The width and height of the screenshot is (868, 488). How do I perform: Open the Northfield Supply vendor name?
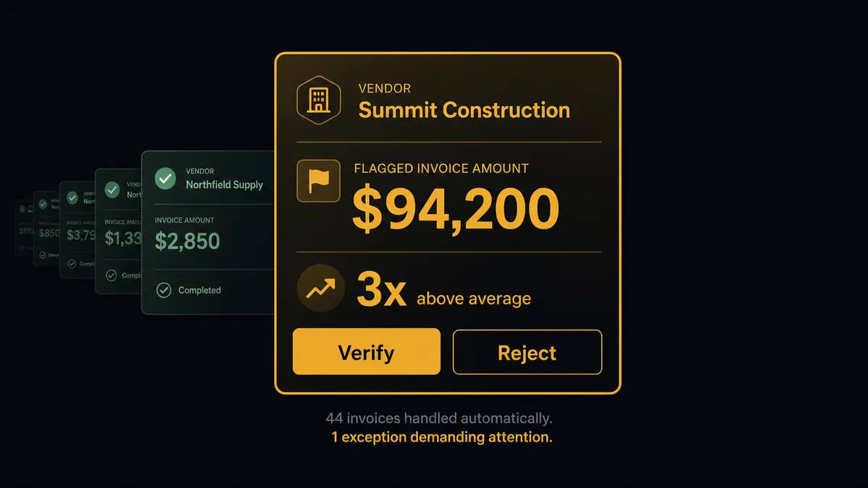(x=224, y=184)
